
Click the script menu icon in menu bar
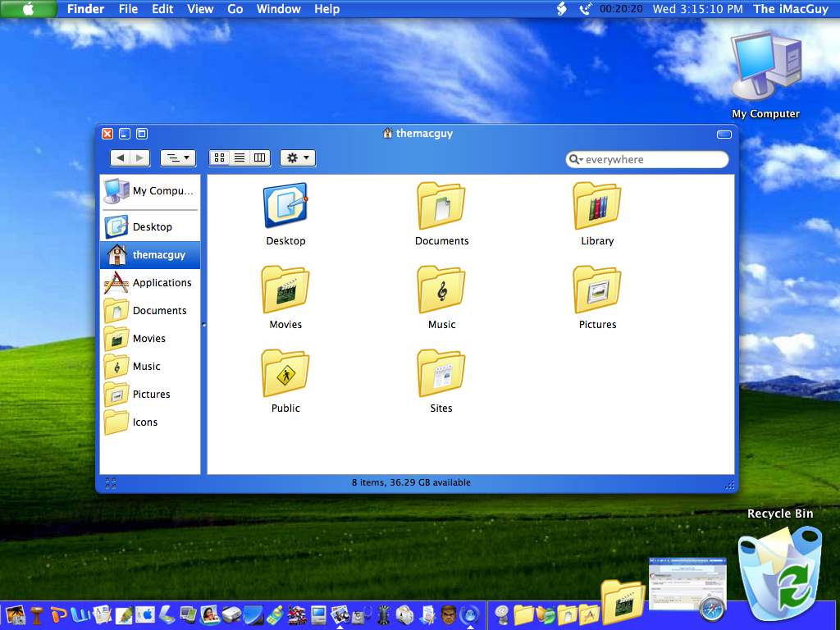(561, 9)
